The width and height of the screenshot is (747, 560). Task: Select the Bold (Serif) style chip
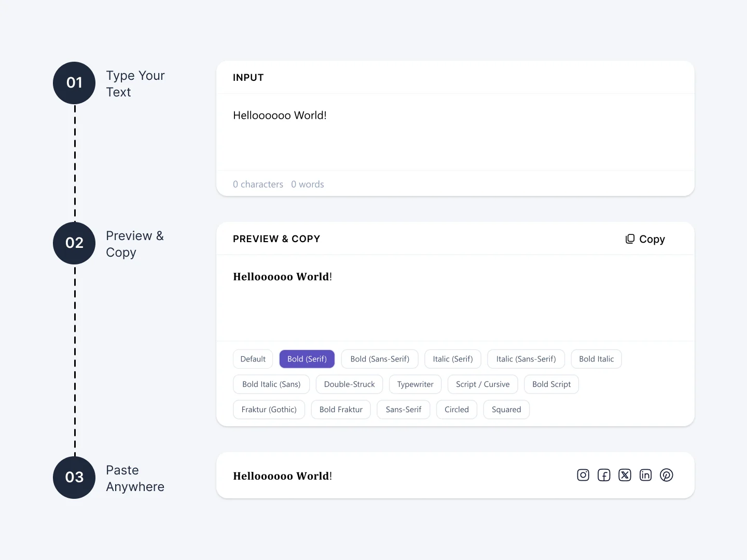pos(307,359)
